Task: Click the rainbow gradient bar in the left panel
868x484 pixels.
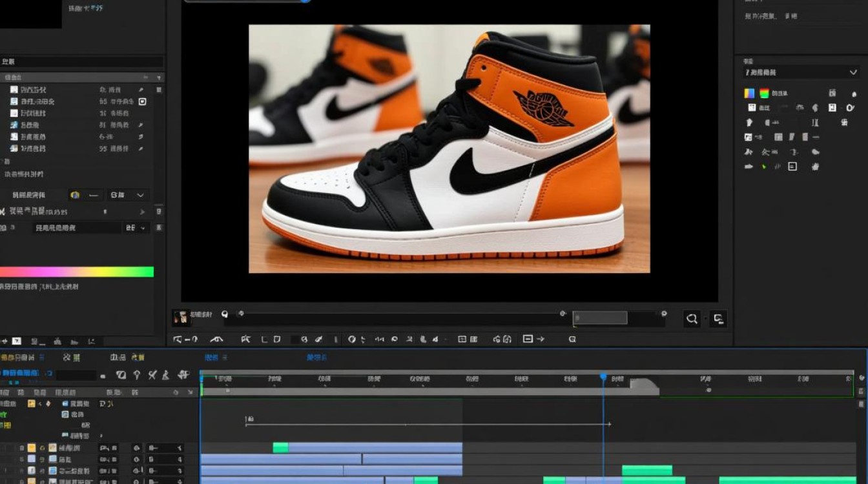Action: pos(77,272)
